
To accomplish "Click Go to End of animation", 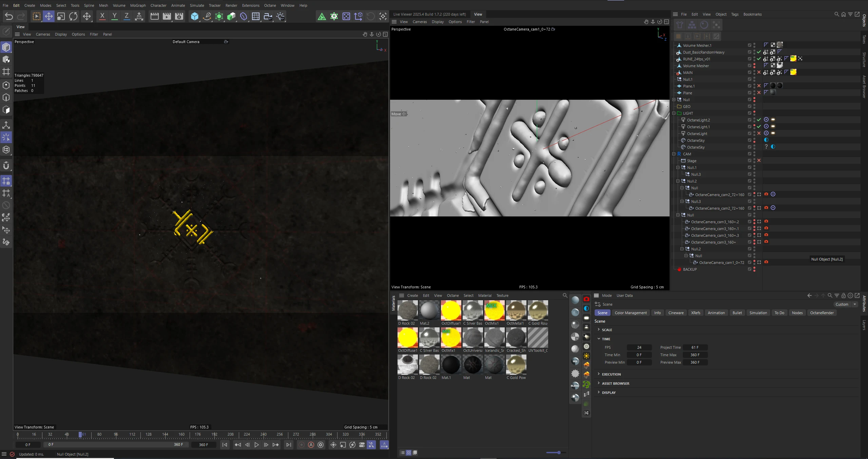I will pyautogui.click(x=288, y=445).
